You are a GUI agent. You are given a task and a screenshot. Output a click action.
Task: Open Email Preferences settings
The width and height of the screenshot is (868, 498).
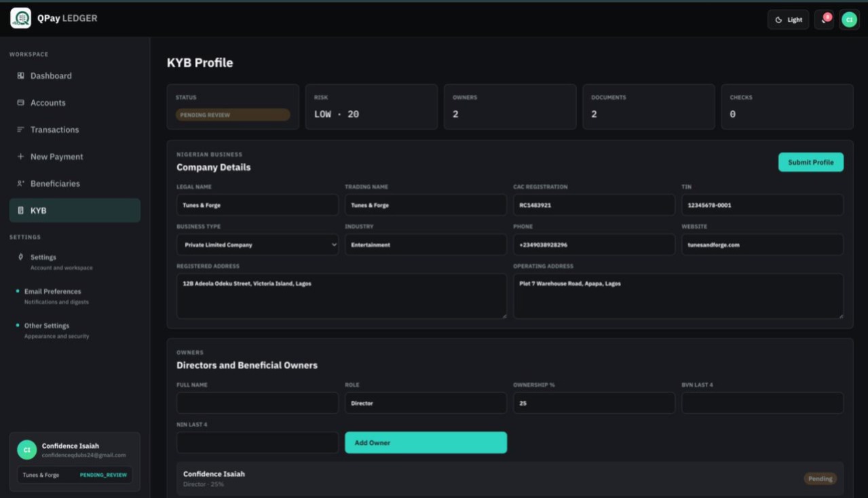(x=75, y=296)
